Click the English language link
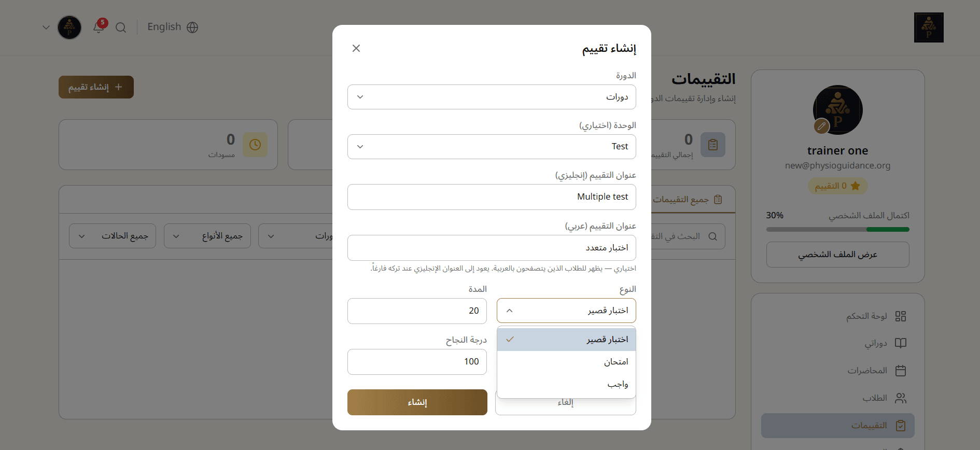 click(x=164, y=27)
